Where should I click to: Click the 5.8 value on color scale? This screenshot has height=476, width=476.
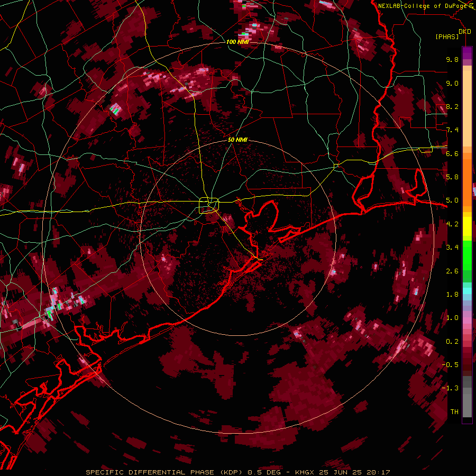(452, 177)
